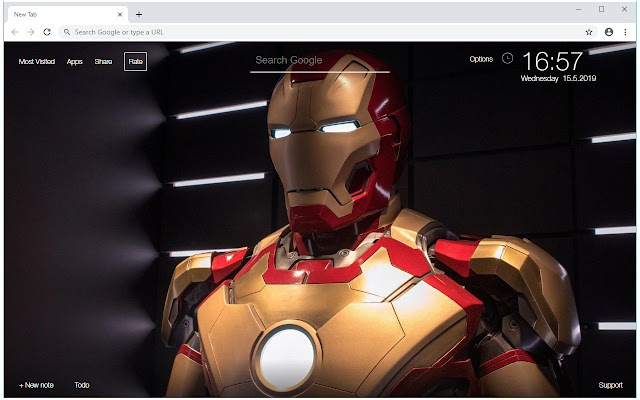Open Options settings

click(481, 59)
